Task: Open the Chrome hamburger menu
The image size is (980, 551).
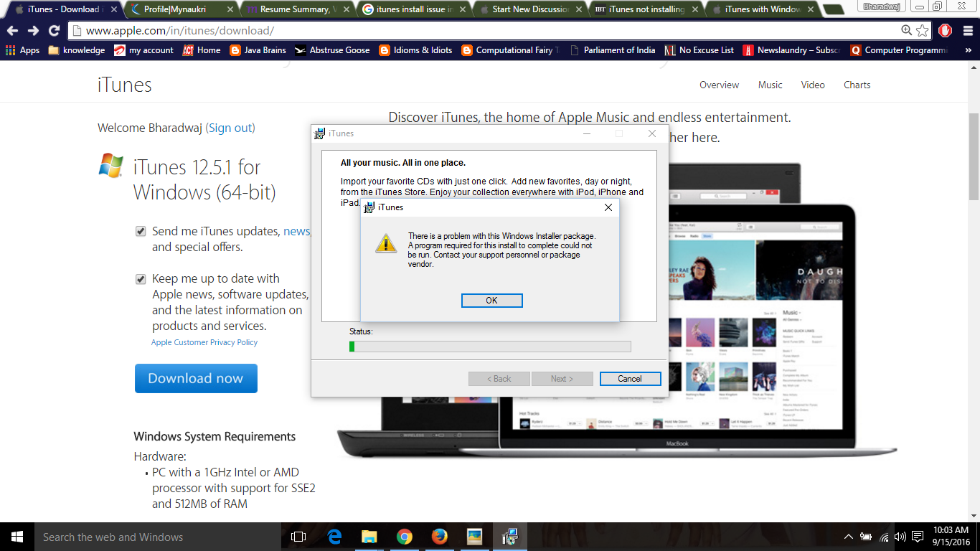Action: 966,31
